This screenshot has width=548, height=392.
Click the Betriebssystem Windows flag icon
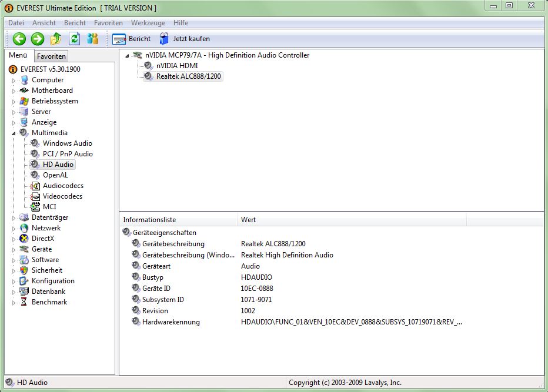pyautogui.click(x=24, y=101)
